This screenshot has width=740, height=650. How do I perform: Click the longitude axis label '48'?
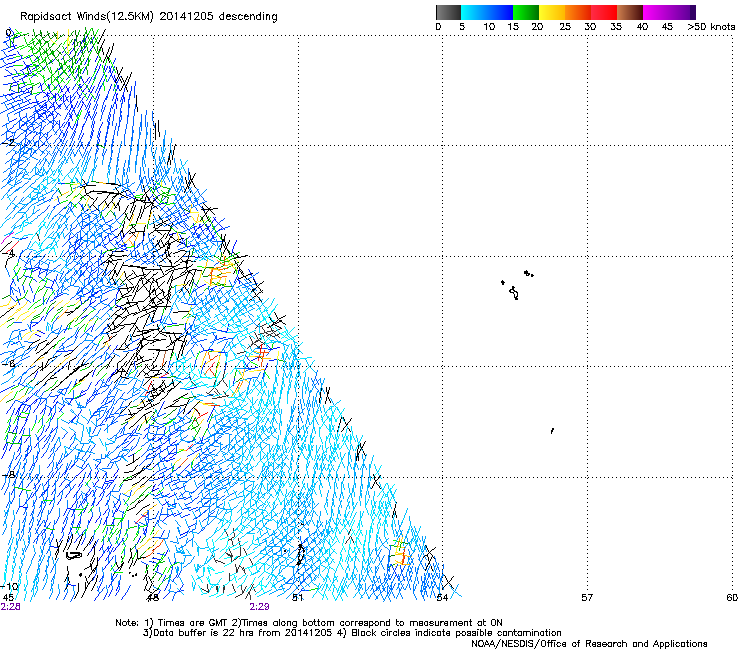(x=153, y=598)
